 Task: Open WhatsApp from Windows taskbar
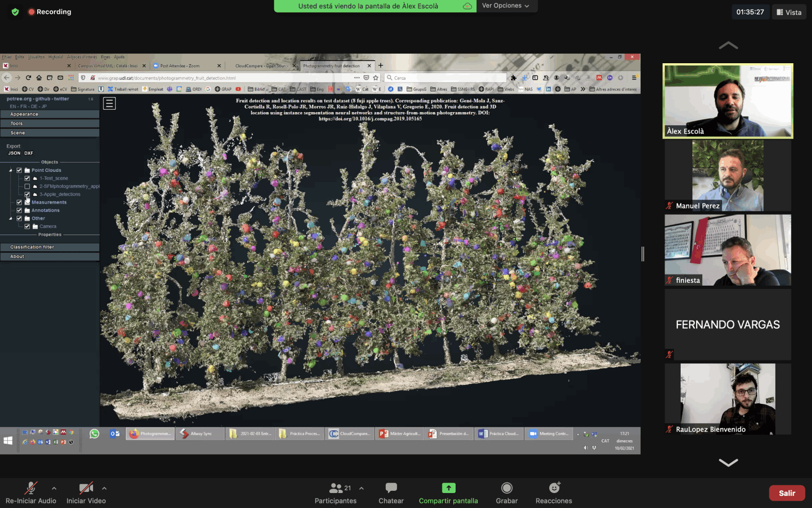[x=94, y=434]
